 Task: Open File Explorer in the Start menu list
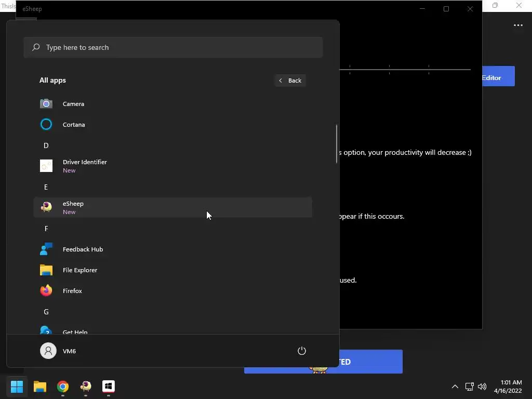pyautogui.click(x=172, y=270)
